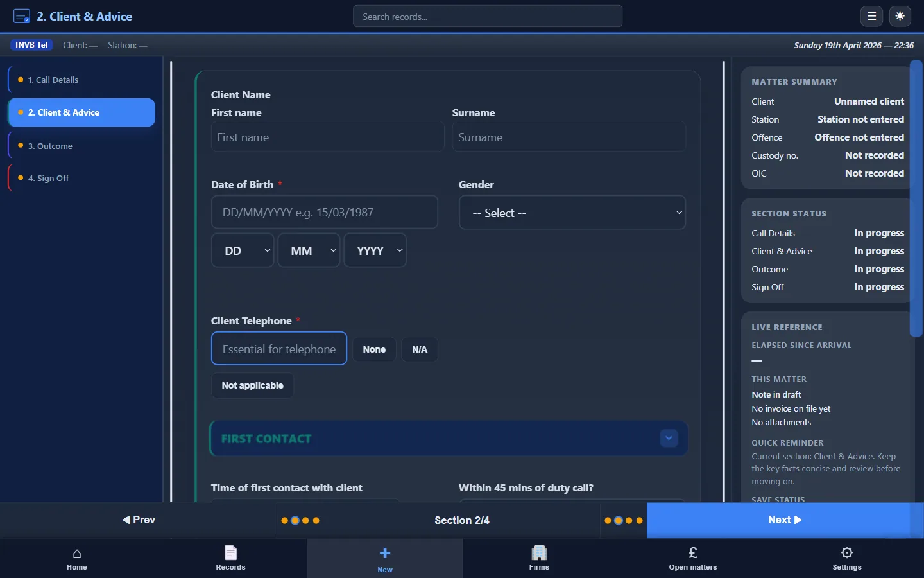The width and height of the screenshot is (924, 578).
Task: Click the Surname input
Action: tap(569, 137)
